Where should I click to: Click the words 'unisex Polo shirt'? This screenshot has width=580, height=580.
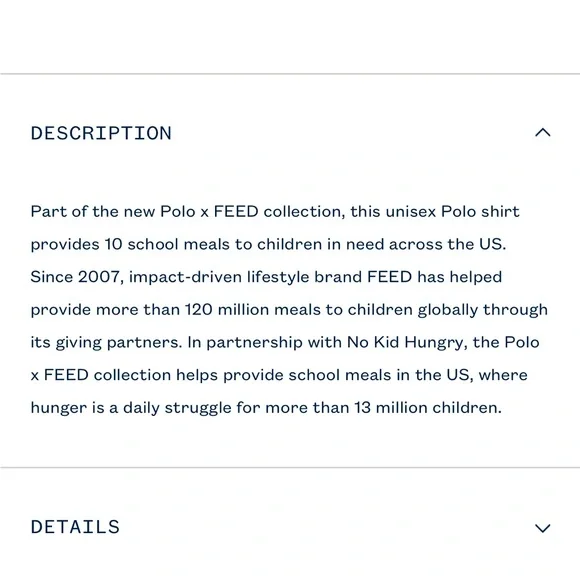point(452,212)
